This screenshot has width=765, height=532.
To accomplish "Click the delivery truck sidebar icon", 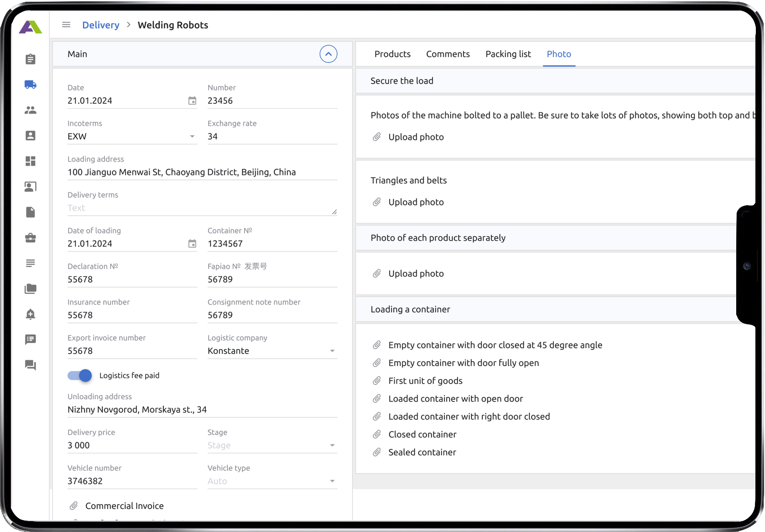I will click(x=31, y=85).
